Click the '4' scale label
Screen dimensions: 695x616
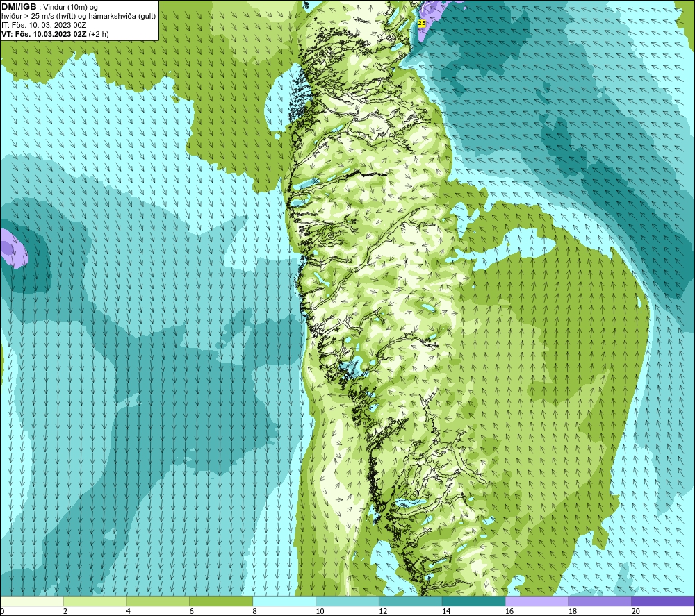point(129,612)
